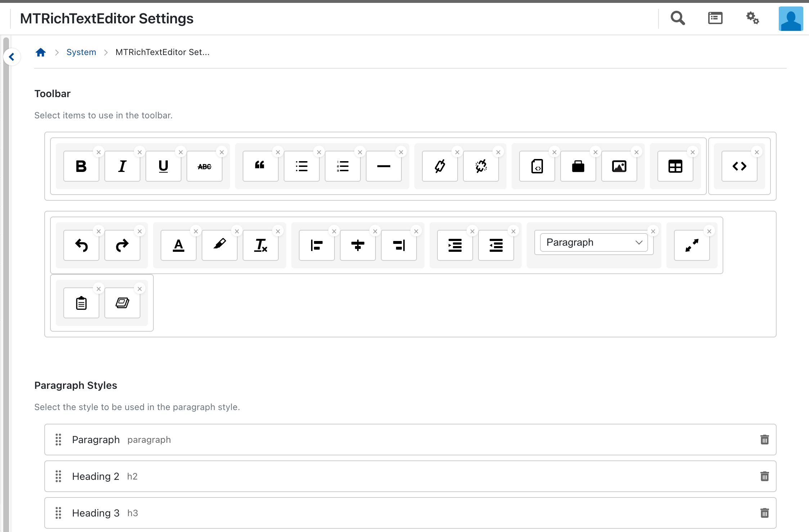Open the search magnifier in header
Screen dimensions: 809x532
678,18
